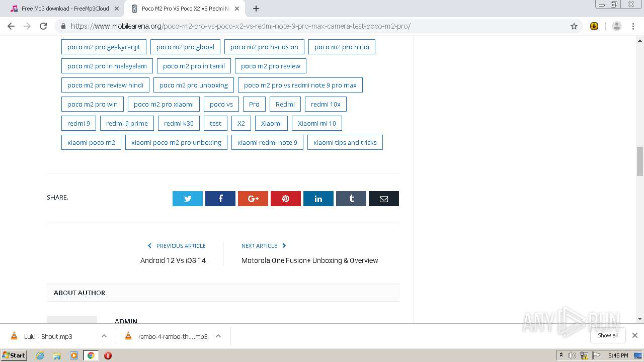Screen dimensions: 644x362
Task: Select tag xiaomi tips and tricks
Action: (x=345, y=142)
